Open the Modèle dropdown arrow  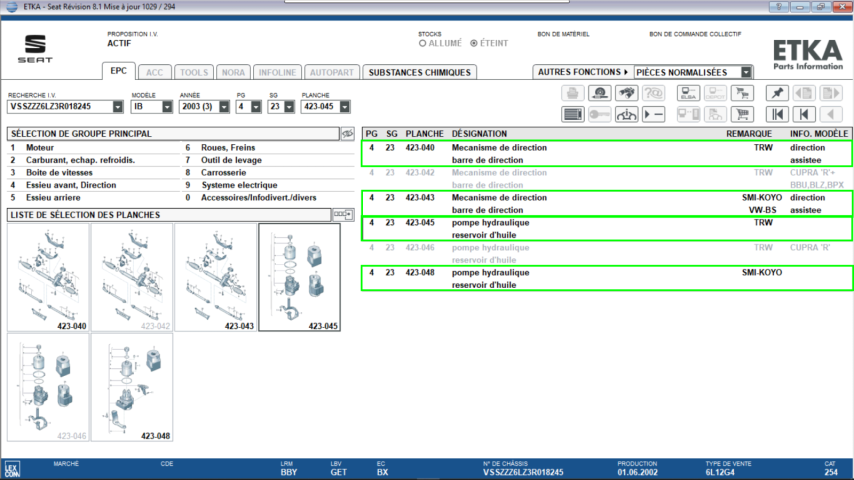(x=167, y=107)
